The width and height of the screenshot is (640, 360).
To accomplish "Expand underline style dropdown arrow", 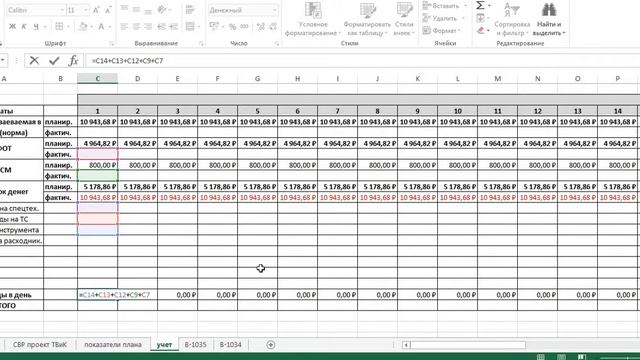I will [44, 27].
